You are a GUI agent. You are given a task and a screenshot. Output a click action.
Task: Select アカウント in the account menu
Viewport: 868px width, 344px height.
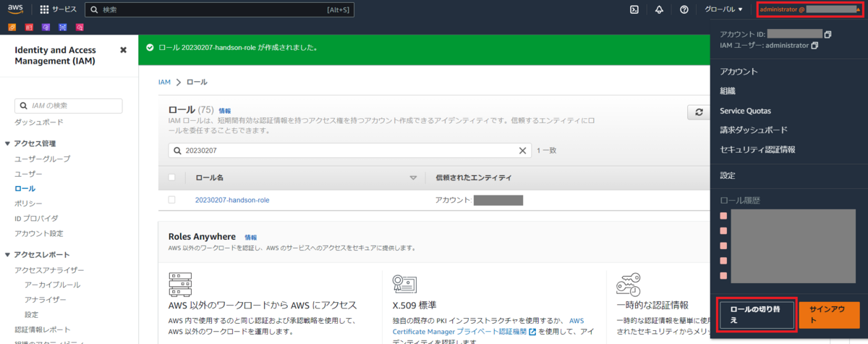tap(739, 72)
